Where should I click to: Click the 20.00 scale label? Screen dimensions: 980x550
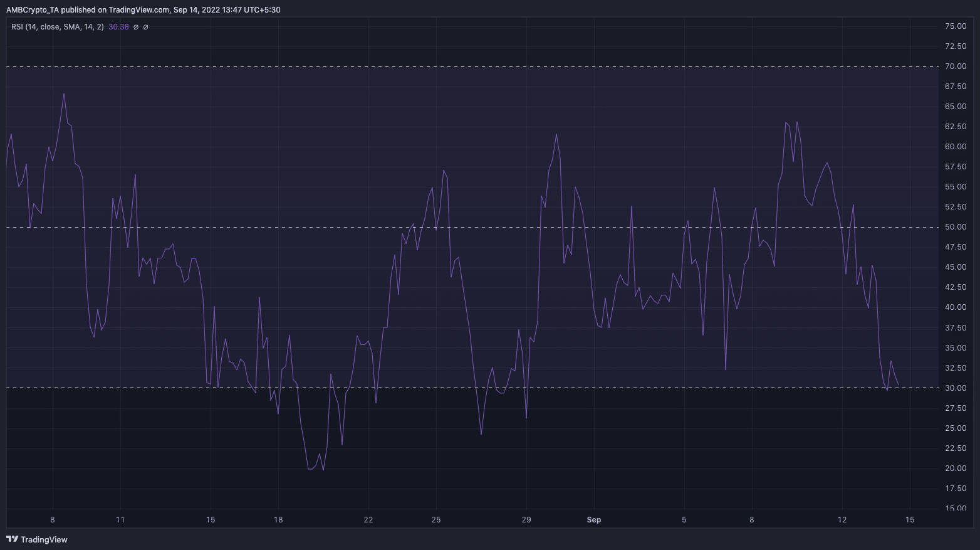(956, 468)
